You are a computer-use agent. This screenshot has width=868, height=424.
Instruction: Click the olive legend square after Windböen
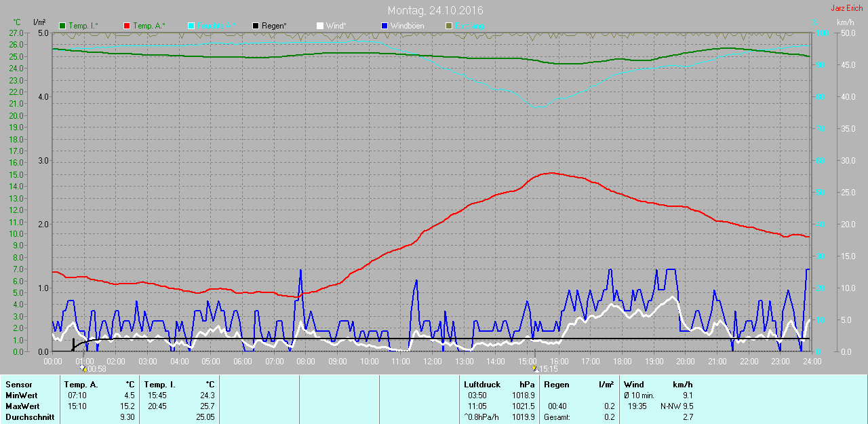(448, 26)
